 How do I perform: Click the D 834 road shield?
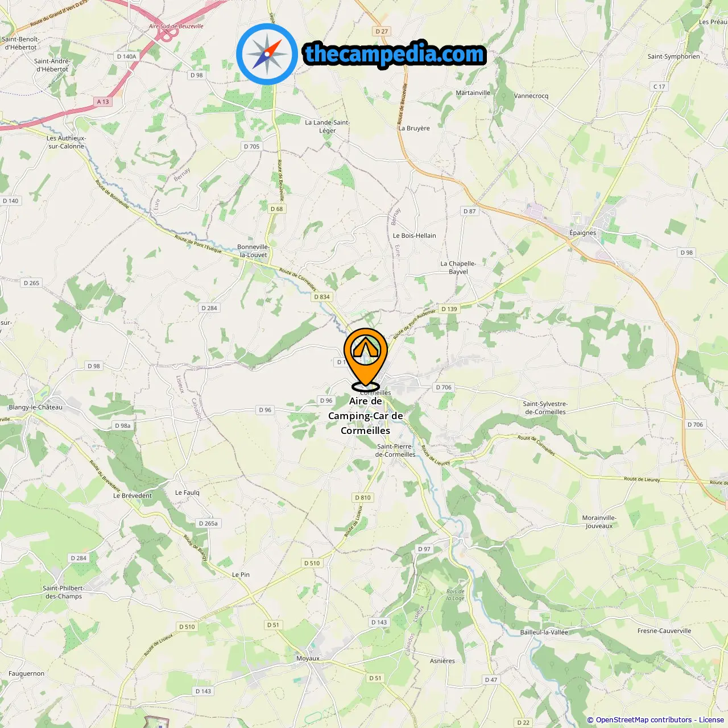coord(322,296)
